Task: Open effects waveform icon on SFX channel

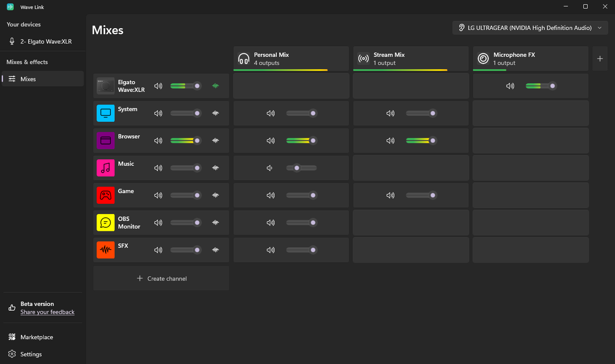Action: (216, 250)
